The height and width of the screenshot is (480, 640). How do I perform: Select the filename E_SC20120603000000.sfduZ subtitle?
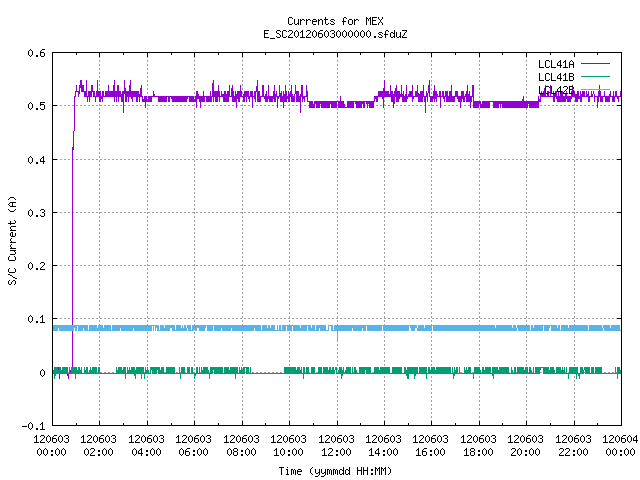coord(335,34)
